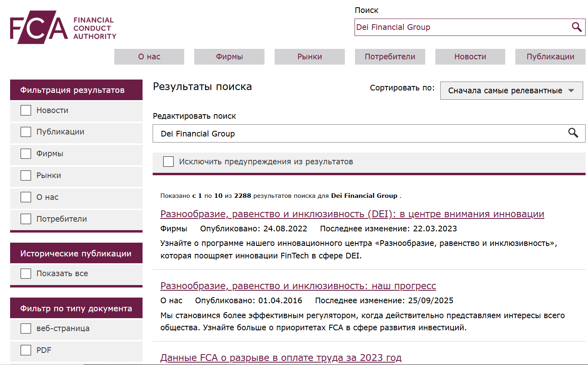Open Разнообразие, равенство и инклюзивность: наш прогресс
Image resolution: width=588 pixels, height=365 pixels.
coord(298,286)
